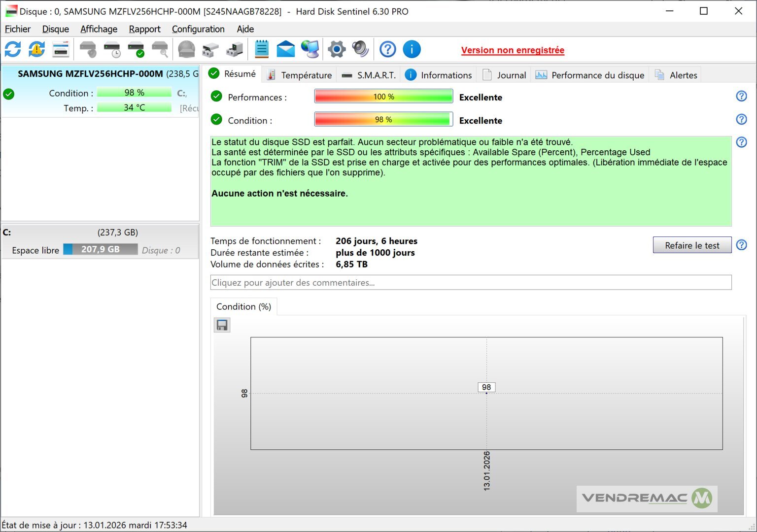Click the globe and monitor network icon
757x532 pixels.
[310, 49]
